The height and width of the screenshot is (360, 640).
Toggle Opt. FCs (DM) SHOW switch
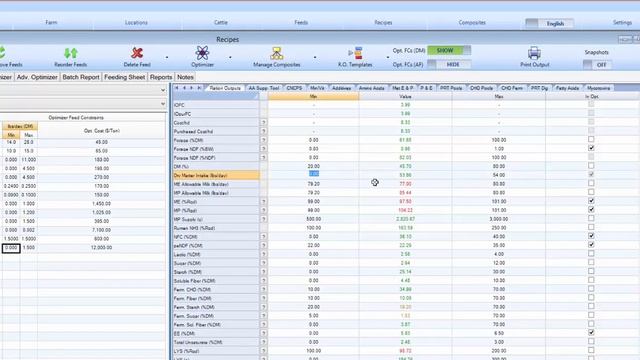coord(449,51)
